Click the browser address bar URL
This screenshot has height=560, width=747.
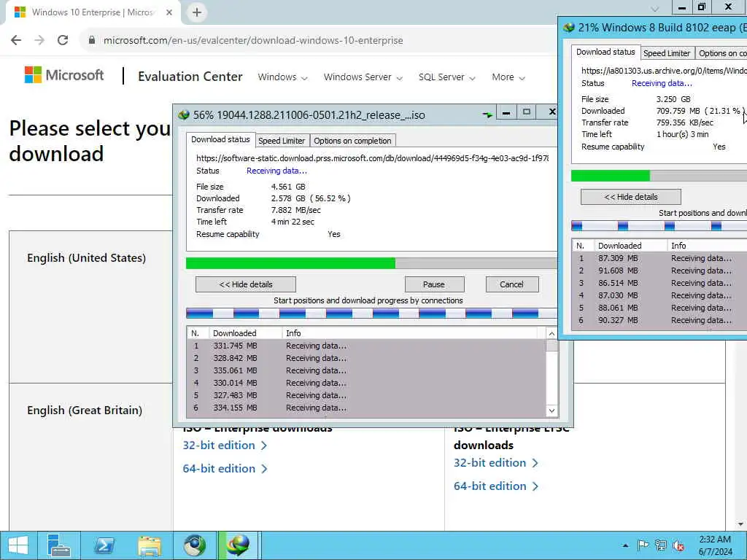pyautogui.click(x=253, y=41)
